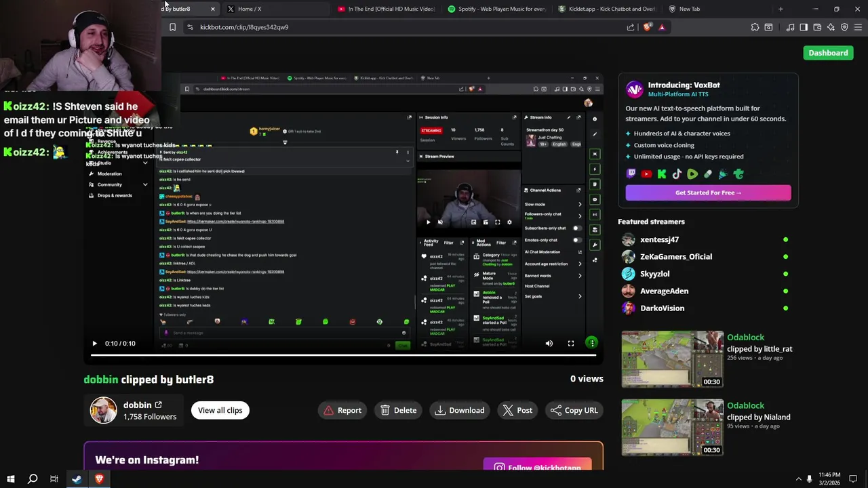Open Odablock clip thumbnail clipped by Nialand
868x488 pixels.
coord(673,427)
